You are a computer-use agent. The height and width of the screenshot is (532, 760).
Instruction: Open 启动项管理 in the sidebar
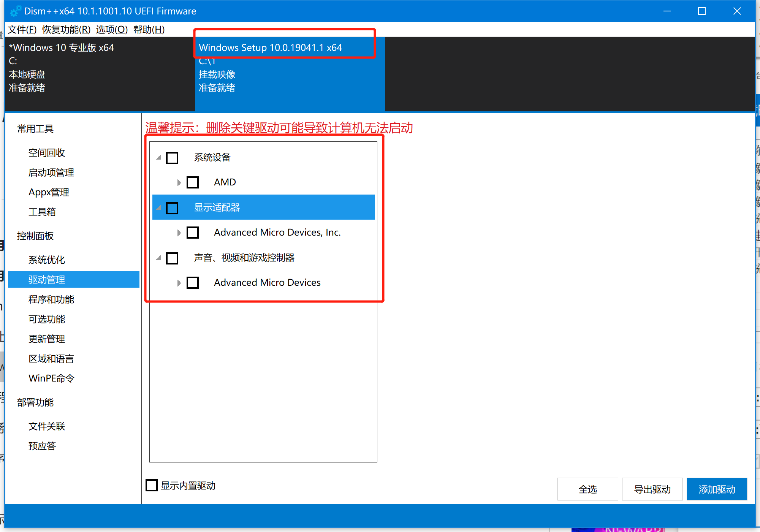point(51,173)
